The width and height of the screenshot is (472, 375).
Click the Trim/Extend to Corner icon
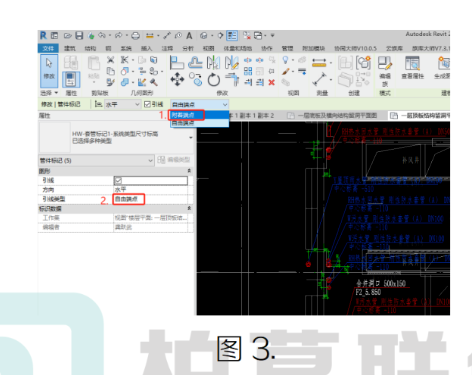click(x=232, y=80)
